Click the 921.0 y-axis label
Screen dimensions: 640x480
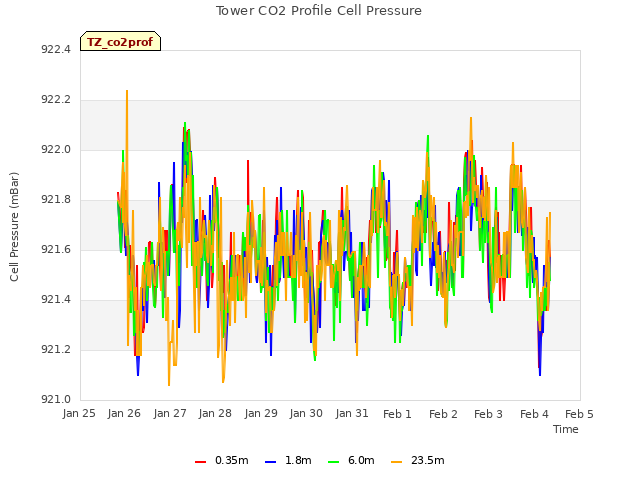[56, 400]
